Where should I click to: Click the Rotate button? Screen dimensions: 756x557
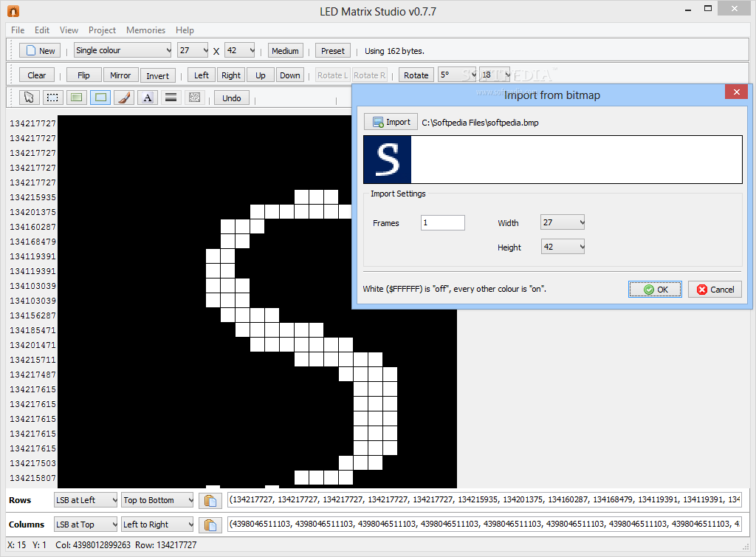click(416, 75)
